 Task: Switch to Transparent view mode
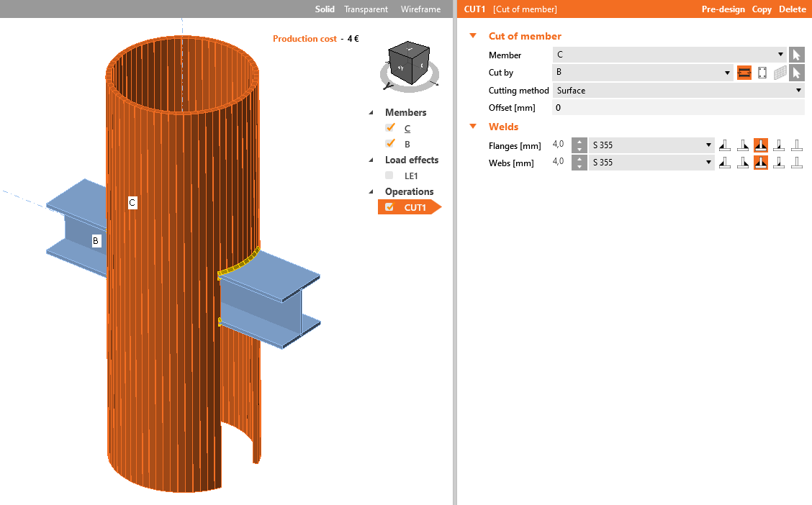(366, 9)
